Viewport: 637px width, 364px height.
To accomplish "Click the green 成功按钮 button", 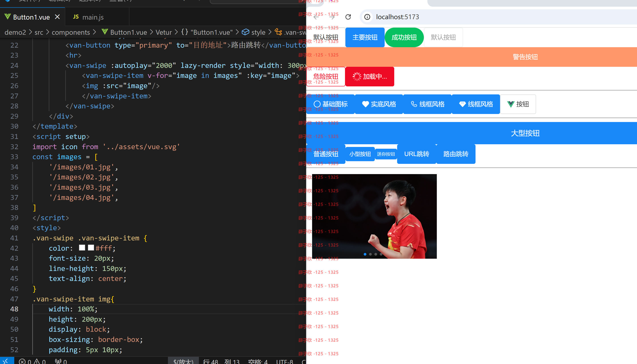I will [x=404, y=37].
